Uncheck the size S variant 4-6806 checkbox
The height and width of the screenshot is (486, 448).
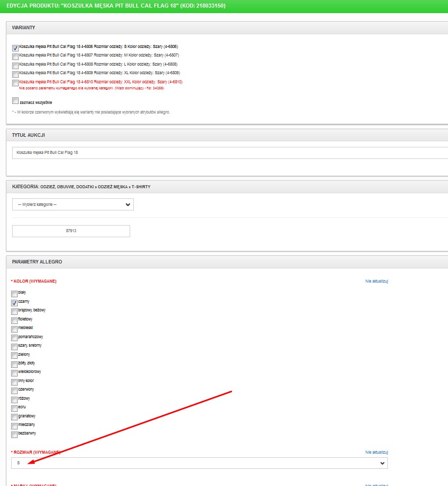(15, 48)
